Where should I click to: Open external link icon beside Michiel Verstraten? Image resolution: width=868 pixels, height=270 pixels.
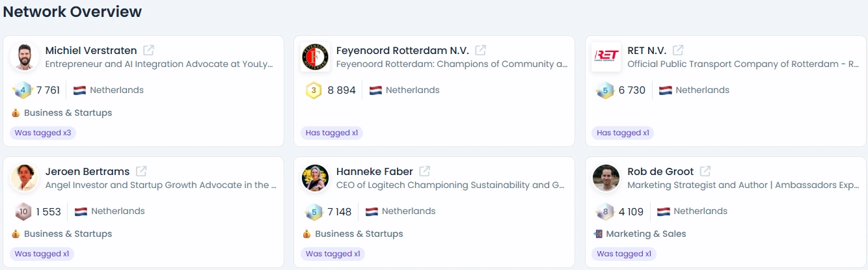148,50
